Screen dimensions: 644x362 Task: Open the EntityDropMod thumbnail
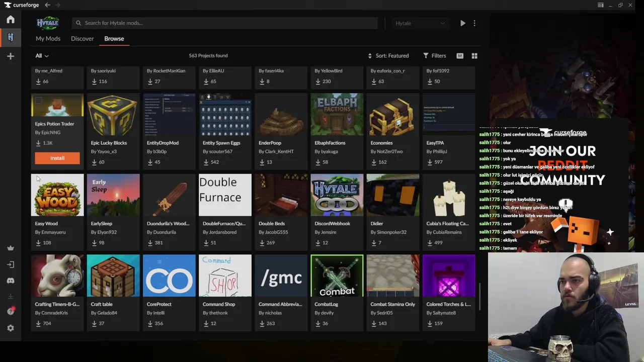tap(169, 114)
